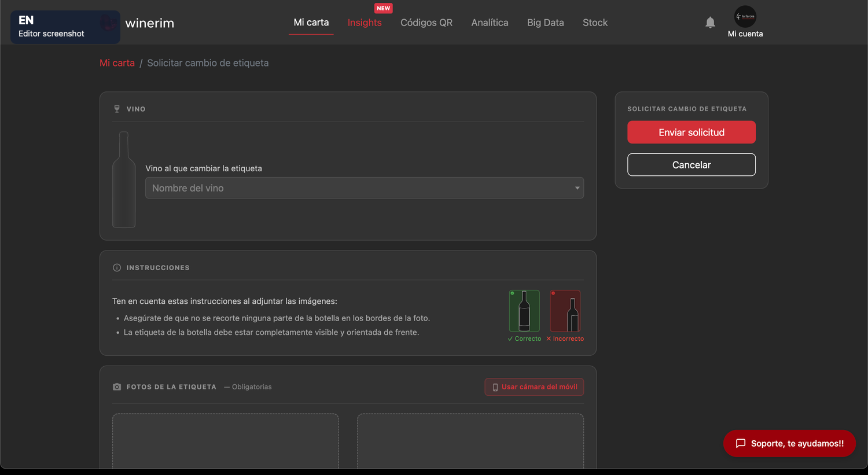Open the Stock tab
Viewport: 868px width, 475px height.
pos(595,23)
